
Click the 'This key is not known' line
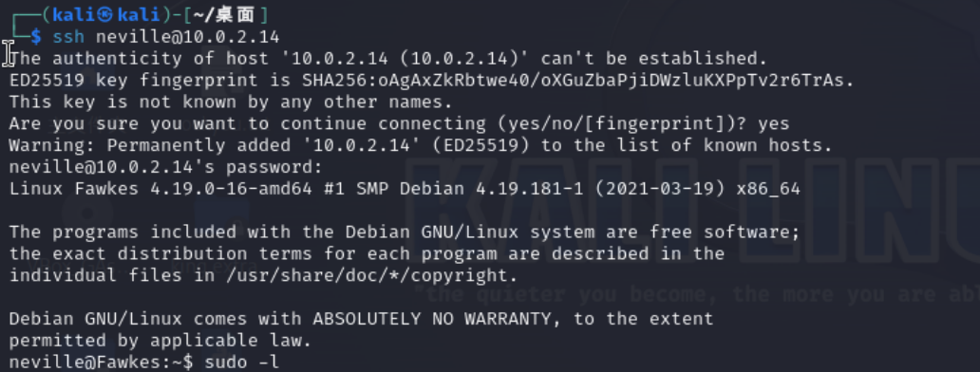232,102
